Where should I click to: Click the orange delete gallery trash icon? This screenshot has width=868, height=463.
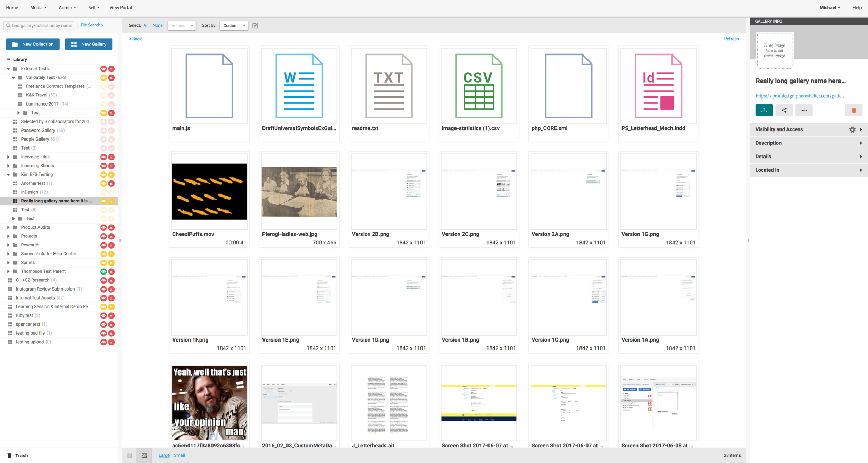[x=854, y=110]
